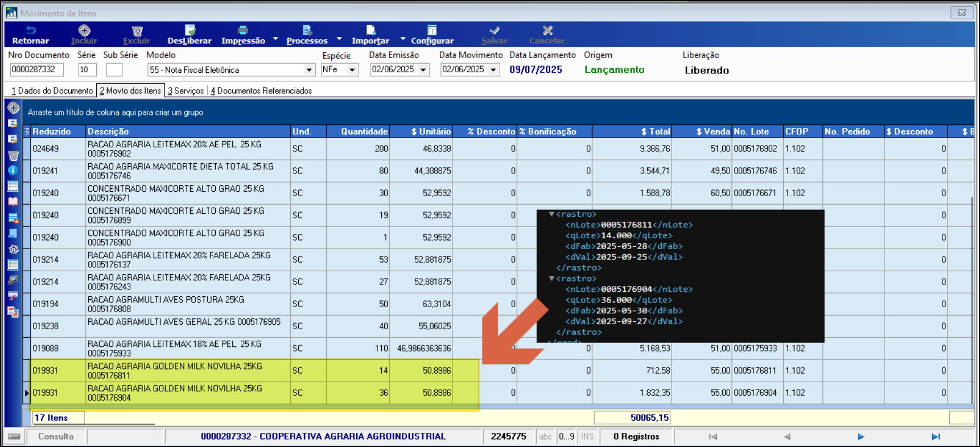Click the round plus icon in left sidebar
Screen dimensions: 980x447
pos(14,107)
